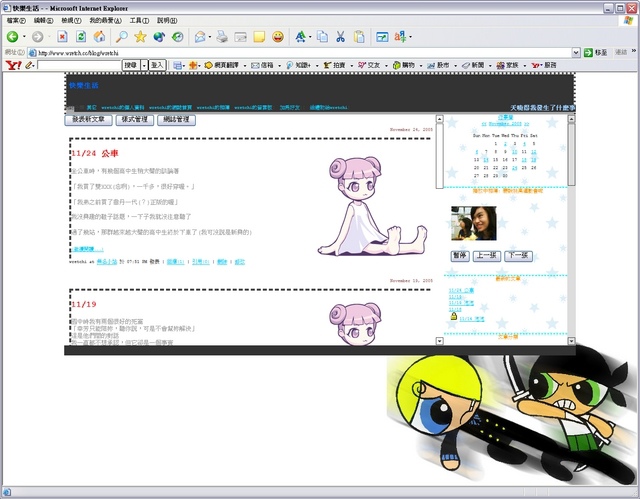The height and width of the screenshot is (499, 640).
Task: Open the 檢視(V) menu
Action: click(71, 20)
